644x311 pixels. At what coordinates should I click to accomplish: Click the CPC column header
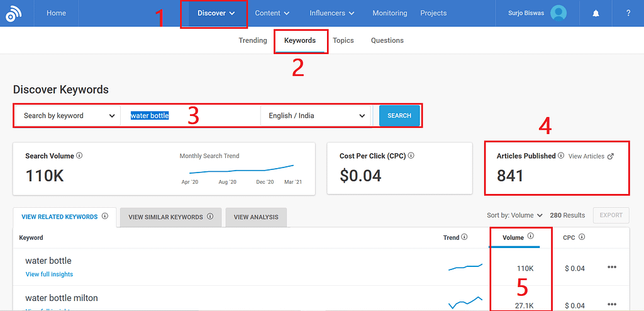point(569,237)
